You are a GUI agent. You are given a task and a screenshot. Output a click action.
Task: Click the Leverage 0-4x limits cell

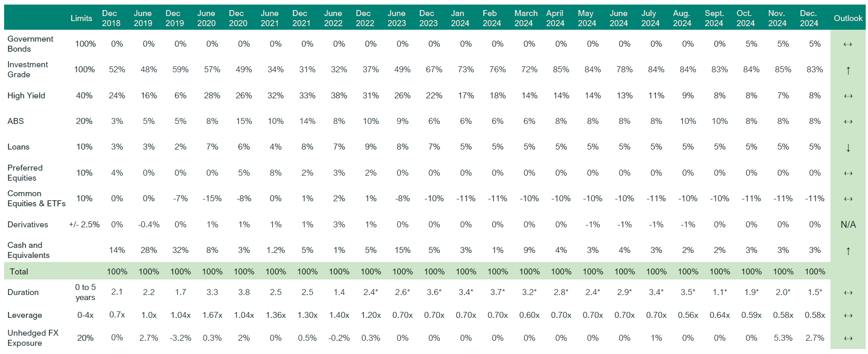(x=85, y=315)
